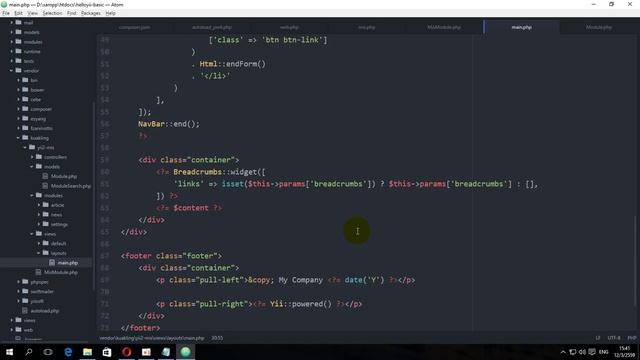
Task: Click the autoload.php file icon
Action: [x=25, y=310]
